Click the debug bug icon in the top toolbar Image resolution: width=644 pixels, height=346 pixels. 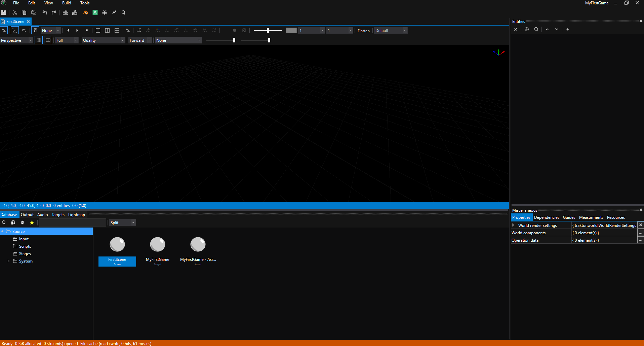(105, 12)
